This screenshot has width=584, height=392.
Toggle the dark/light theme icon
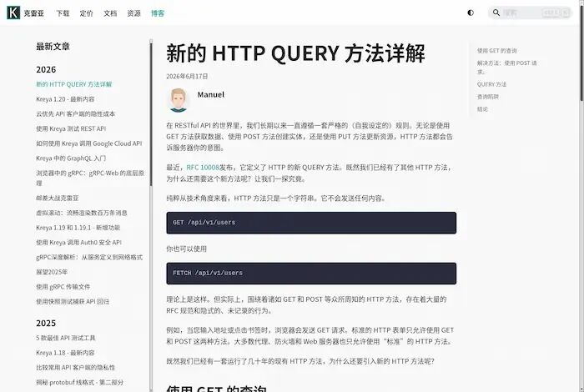471,13
